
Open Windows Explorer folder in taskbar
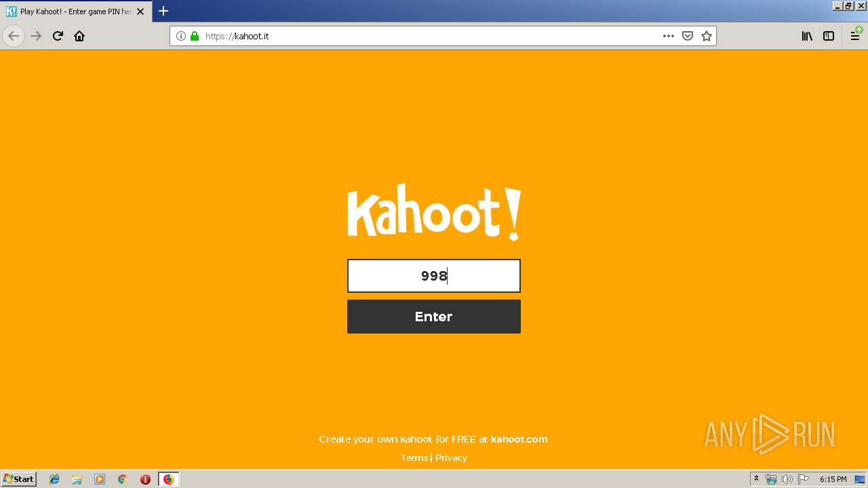[77, 479]
